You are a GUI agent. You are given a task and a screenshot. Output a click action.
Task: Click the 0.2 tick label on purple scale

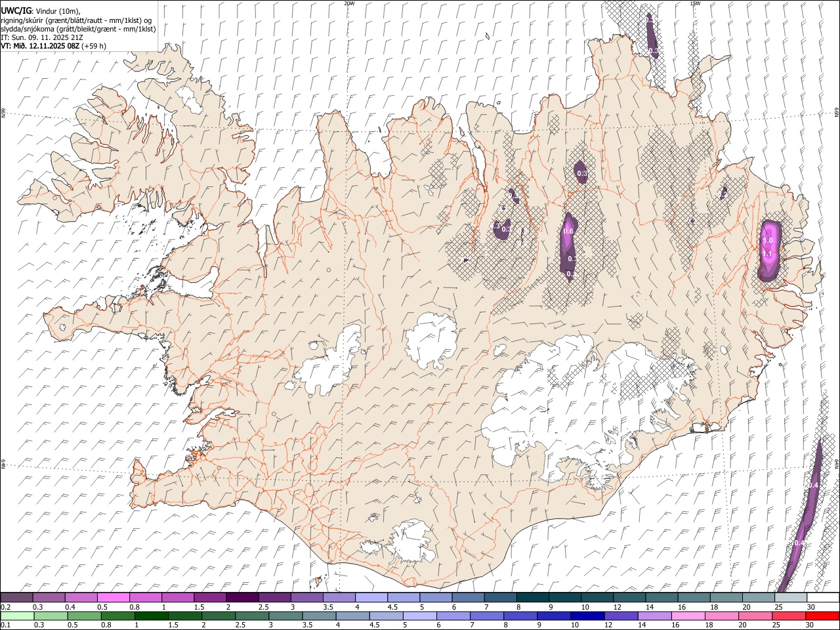click(5, 607)
